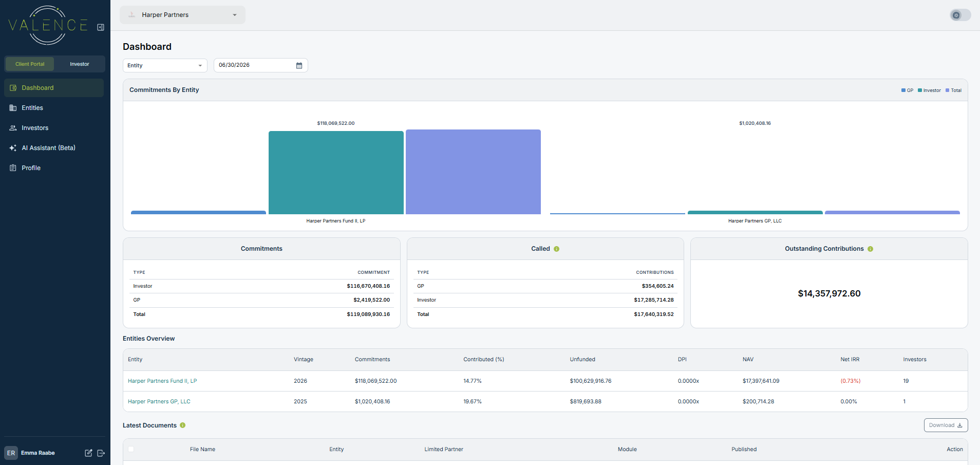Open AI Assistant (Beta)
The width and height of the screenshot is (980, 465).
tap(54, 148)
